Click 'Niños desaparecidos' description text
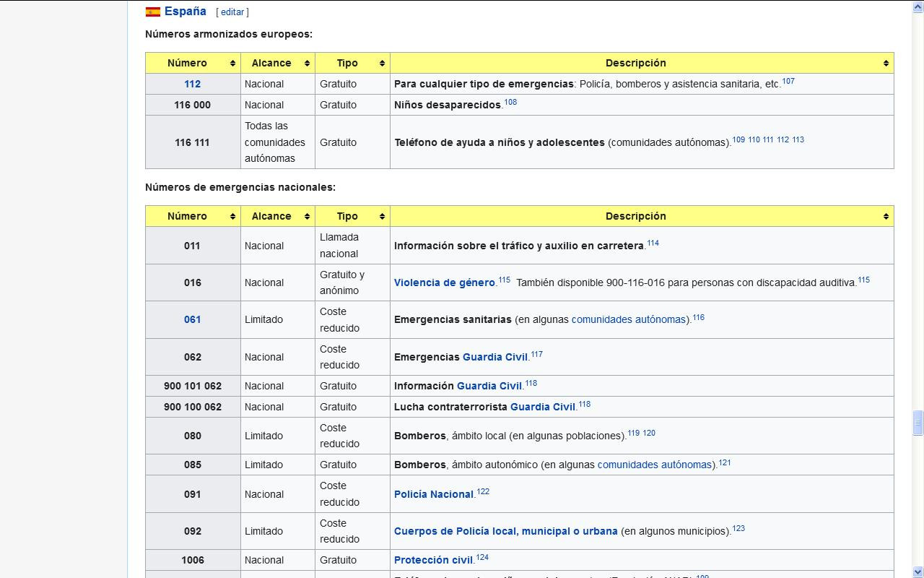 tap(448, 105)
